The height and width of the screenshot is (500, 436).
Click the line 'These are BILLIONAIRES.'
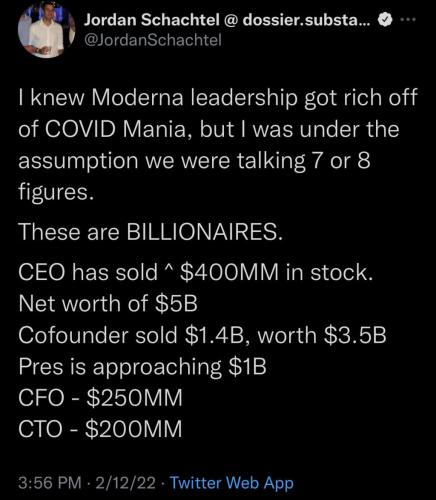click(151, 232)
